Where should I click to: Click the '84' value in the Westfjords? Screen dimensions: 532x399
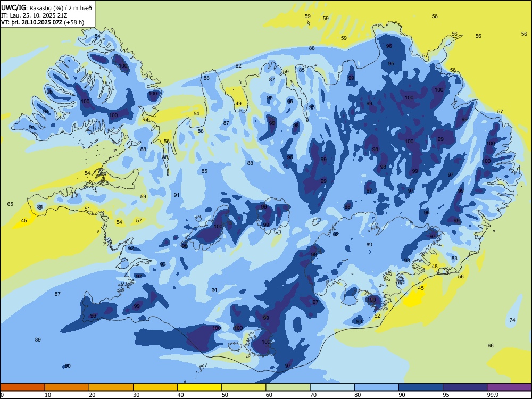[97, 36]
